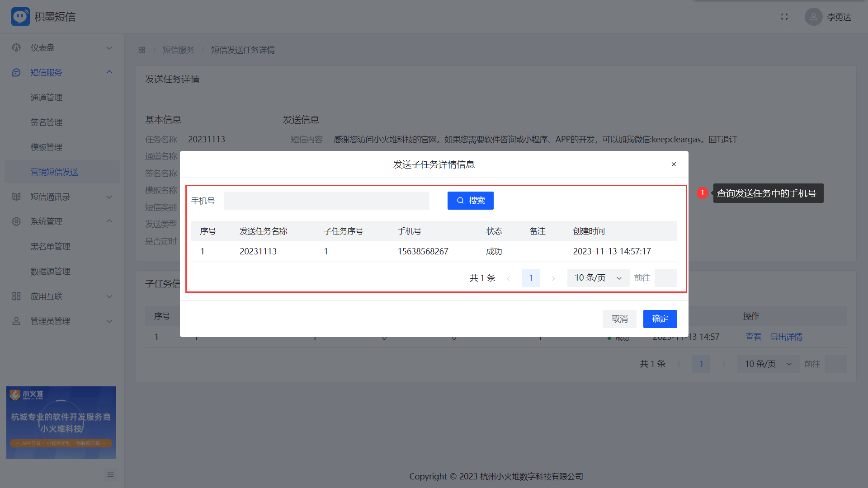Viewport: 868px width, 488px height.
Task: Click the sidebar collapse icon at bottom
Action: (110, 474)
